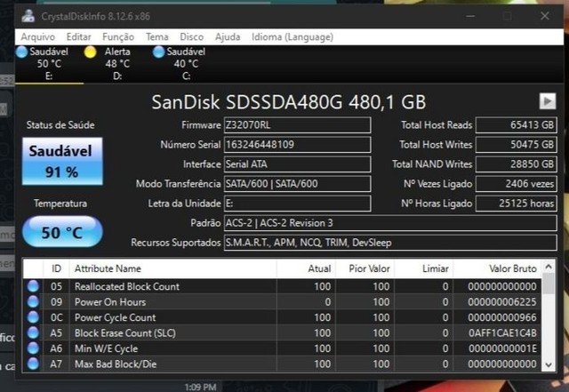Open the Editar menu
The image size is (569, 392).
[78, 37]
